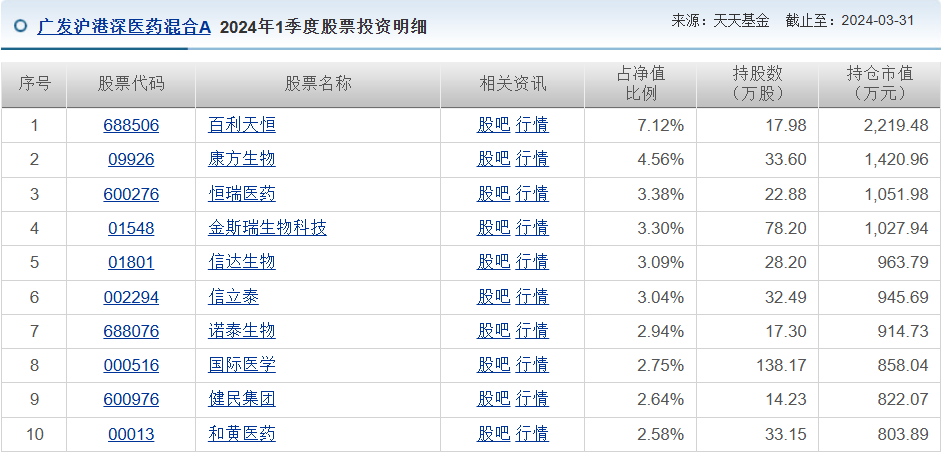Open 股吧 for 健民集团 row

tap(494, 399)
